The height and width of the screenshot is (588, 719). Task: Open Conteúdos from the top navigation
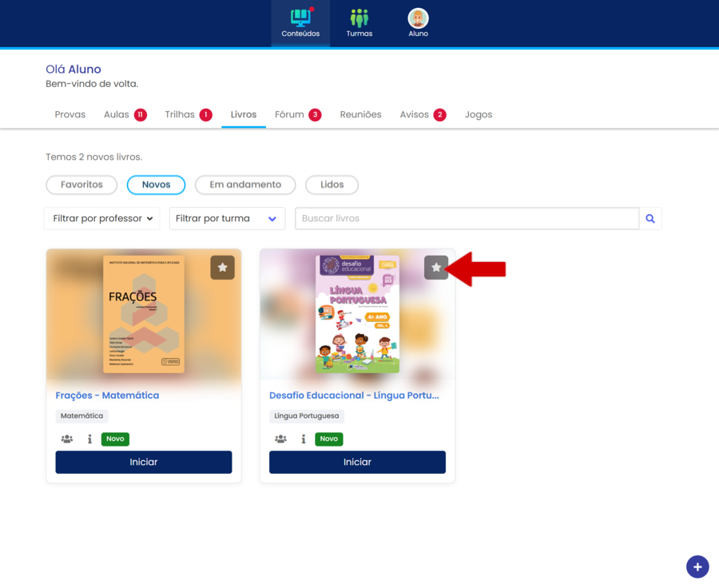point(300,22)
